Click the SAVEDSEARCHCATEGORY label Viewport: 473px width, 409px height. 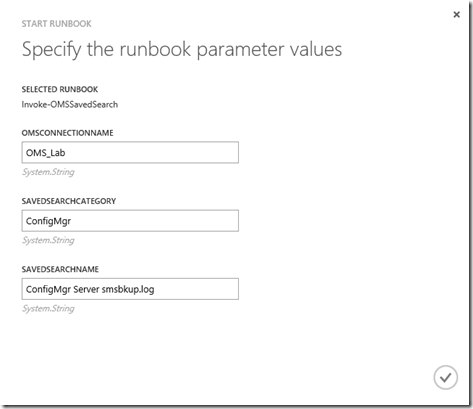pyautogui.click(x=69, y=201)
